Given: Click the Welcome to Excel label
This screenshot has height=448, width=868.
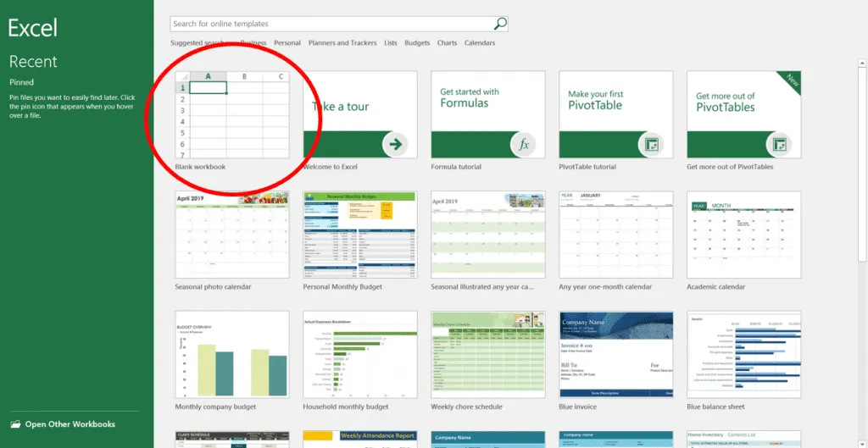Looking at the screenshot, I should point(330,167).
